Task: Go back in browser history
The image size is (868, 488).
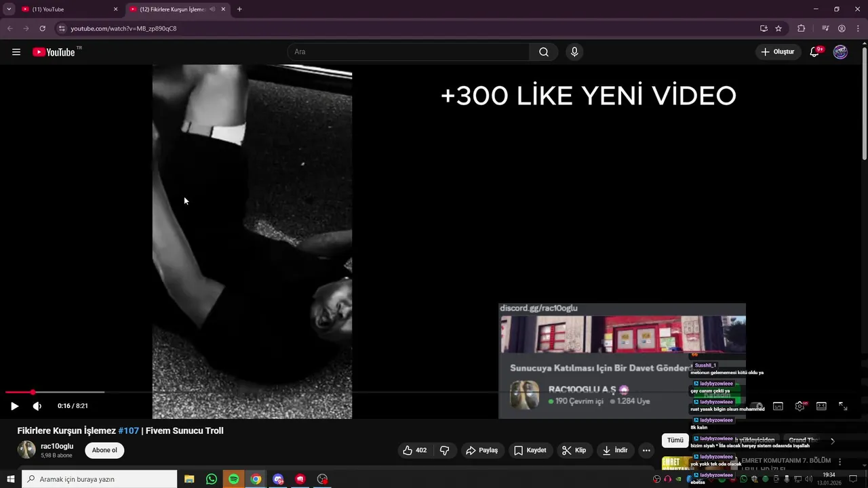Action: click(9, 28)
